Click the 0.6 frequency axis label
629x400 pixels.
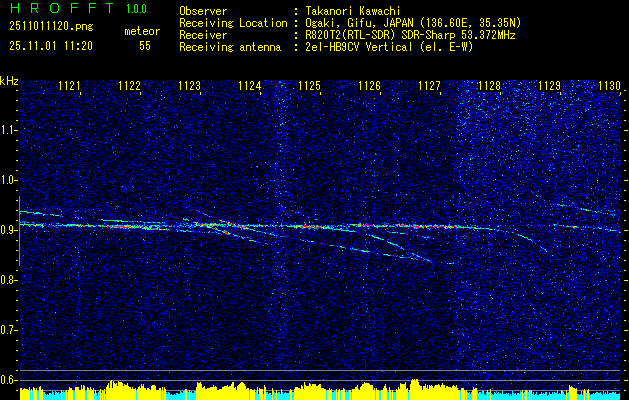tap(8, 380)
